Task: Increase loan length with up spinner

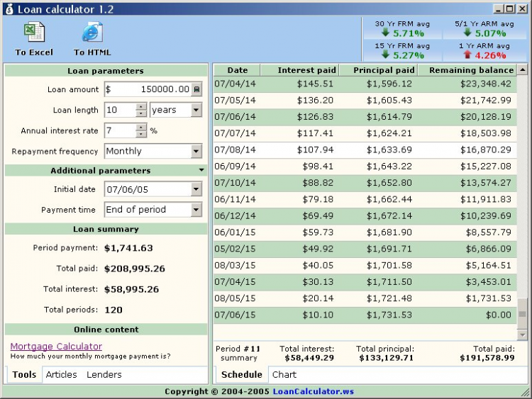Action: coord(140,107)
